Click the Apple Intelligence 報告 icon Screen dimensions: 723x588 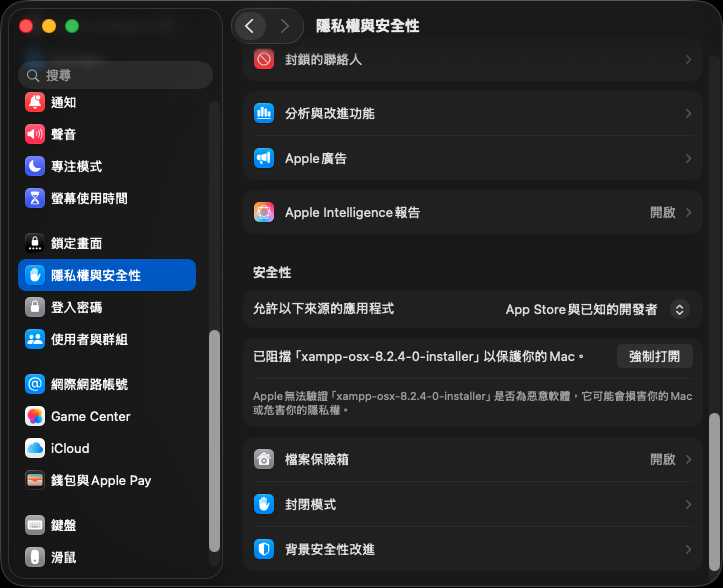(x=264, y=212)
